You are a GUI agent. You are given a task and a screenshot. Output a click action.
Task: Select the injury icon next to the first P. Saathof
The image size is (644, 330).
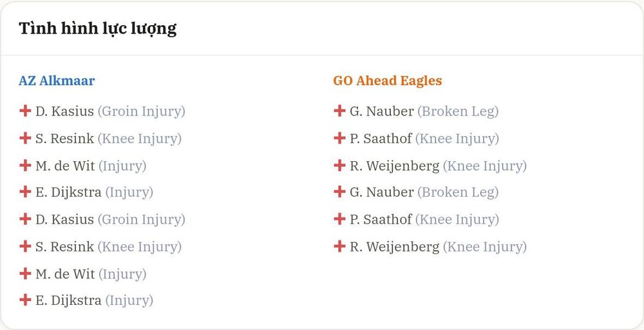(339, 138)
